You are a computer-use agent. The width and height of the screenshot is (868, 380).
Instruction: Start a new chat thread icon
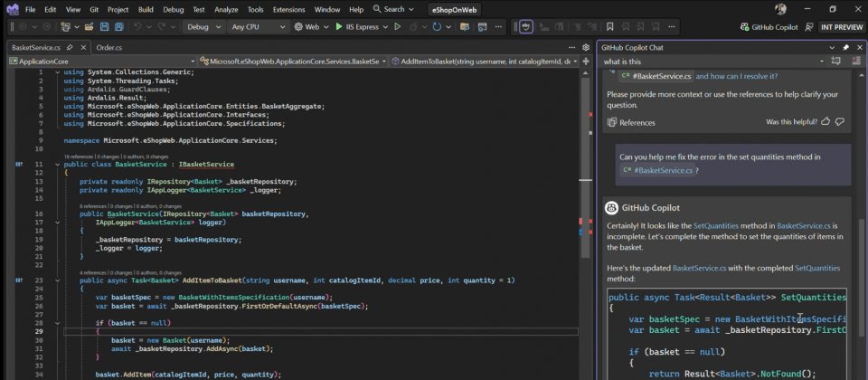click(x=835, y=62)
